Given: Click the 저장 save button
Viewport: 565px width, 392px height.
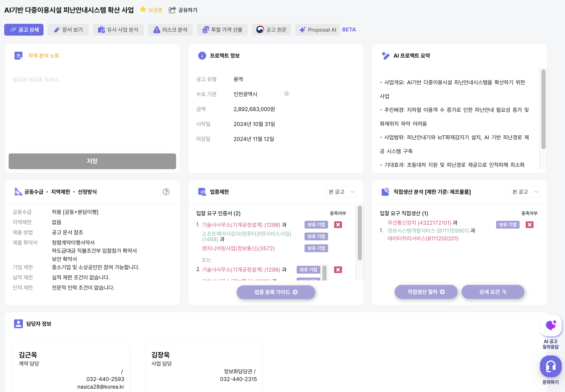Looking at the screenshot, I should 92,161.
